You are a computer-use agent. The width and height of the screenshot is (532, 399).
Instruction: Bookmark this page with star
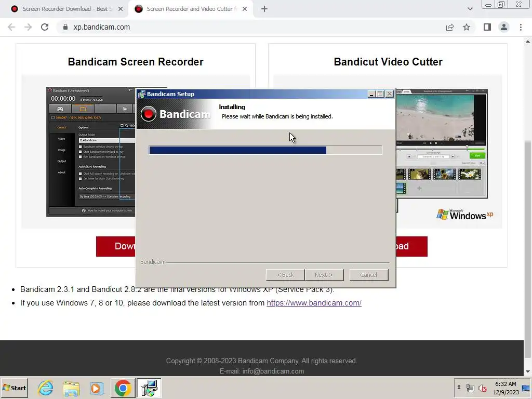tap(467, 27)
